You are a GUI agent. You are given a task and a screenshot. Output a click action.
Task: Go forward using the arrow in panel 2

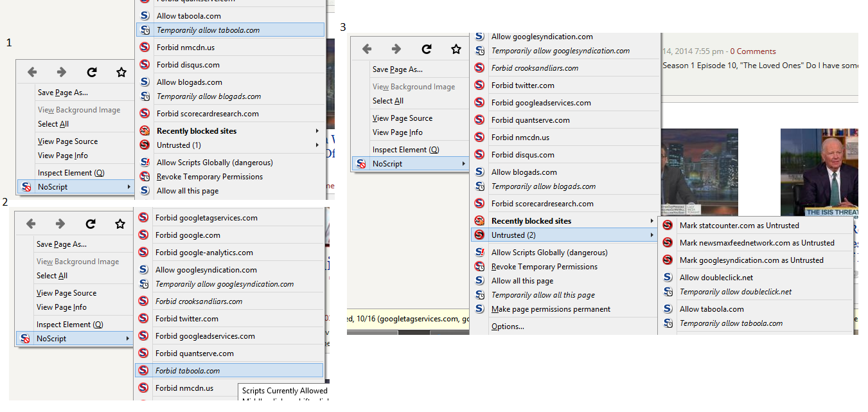pyautogui.click(x=60, y=224)
